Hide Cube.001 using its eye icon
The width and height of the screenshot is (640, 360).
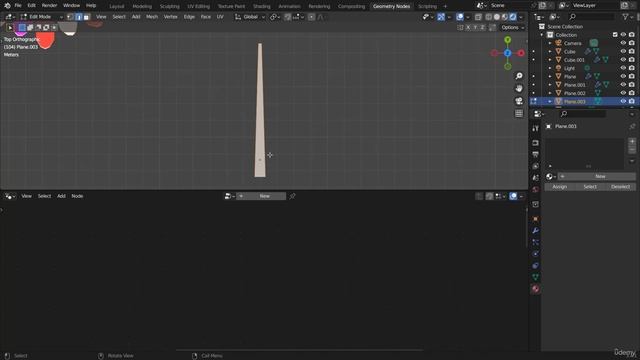pos(623,60)
